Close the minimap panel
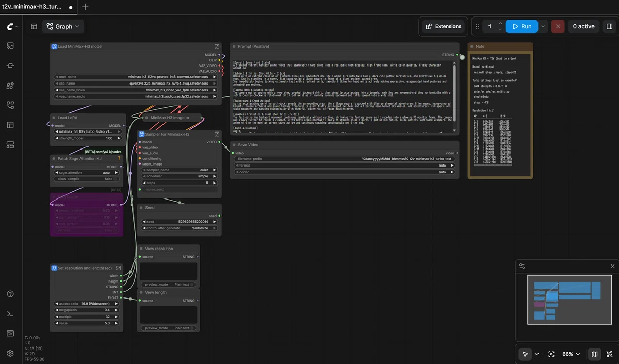Image resolution: width=619 pixels, height=364 pixels. coord(612,266)
